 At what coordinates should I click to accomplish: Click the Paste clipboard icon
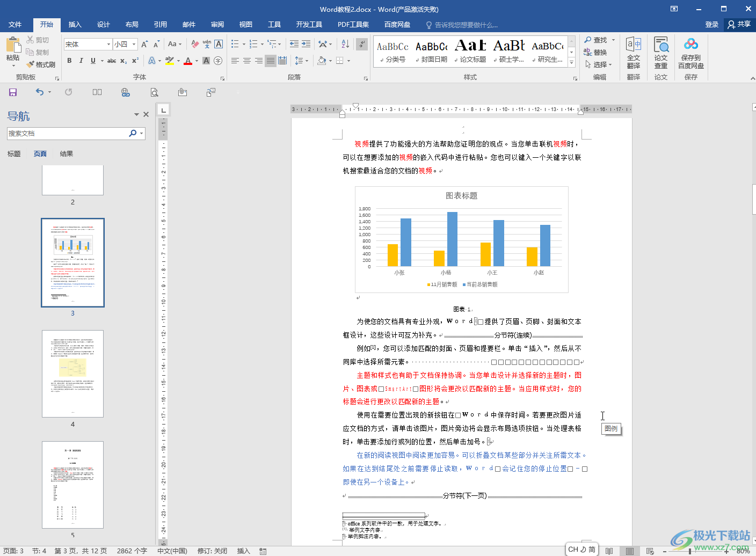[13, 46]
